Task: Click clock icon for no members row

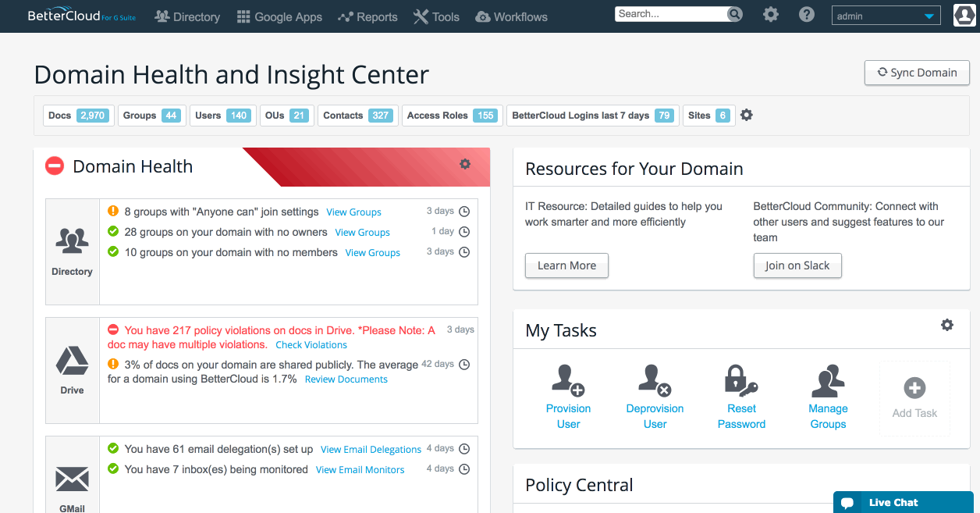Action: (x=464, y=252)
